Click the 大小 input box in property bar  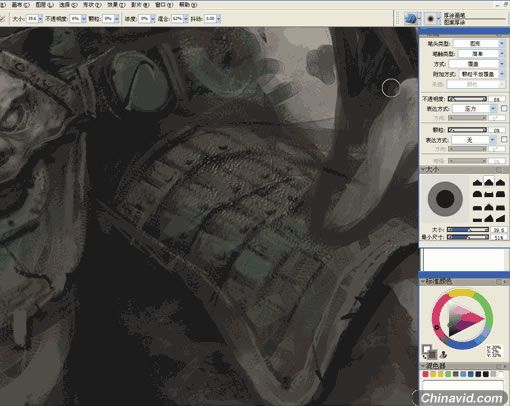point(32,19)
